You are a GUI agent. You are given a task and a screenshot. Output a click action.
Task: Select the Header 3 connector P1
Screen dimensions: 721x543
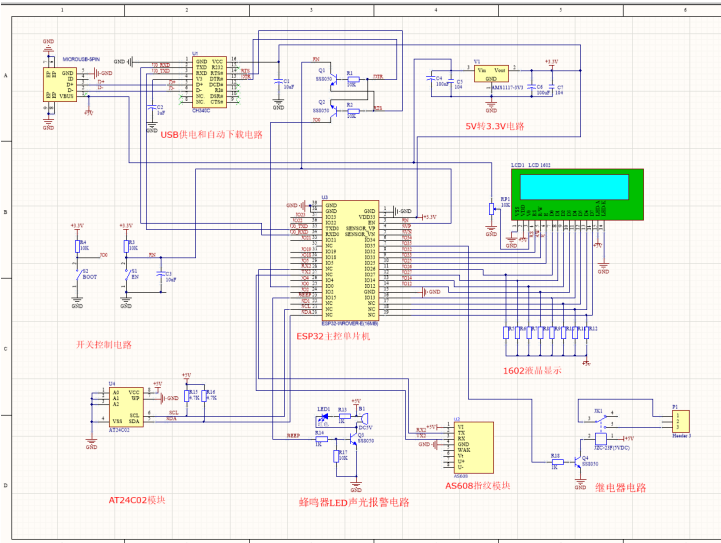tap(680, 421)
